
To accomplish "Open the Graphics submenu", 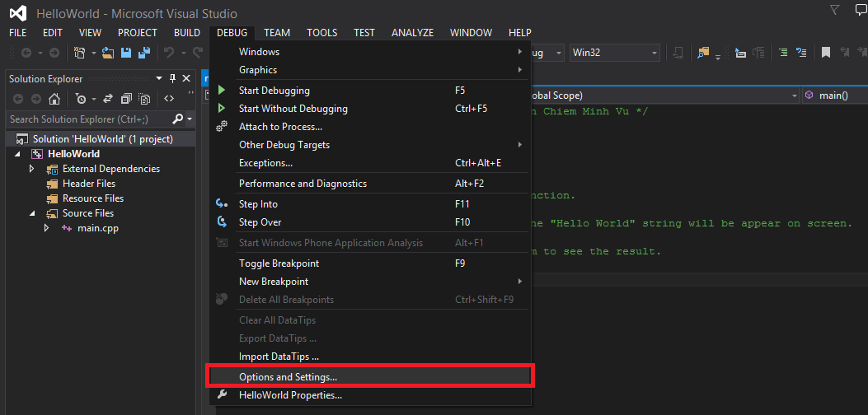I will [x=370, y=70].
